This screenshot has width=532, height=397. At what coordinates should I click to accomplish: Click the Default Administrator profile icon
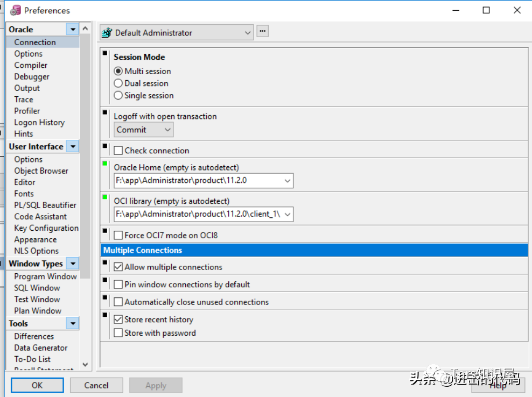click(107, 33)
